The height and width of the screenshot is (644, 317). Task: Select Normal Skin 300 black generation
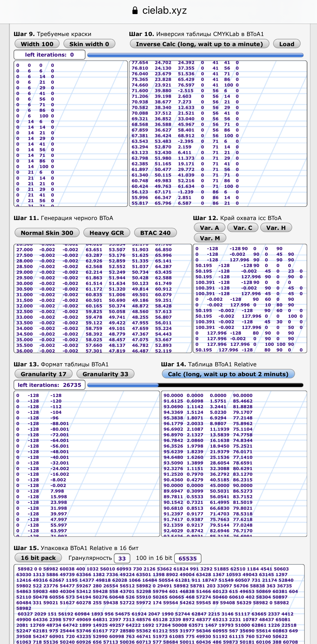point(47,233)
